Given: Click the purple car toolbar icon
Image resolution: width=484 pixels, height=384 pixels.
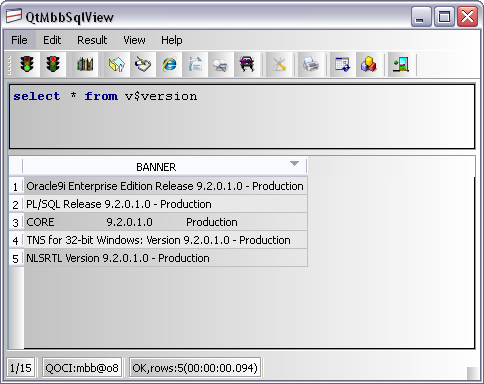Looking at the screenshot, I should (246, 64).
